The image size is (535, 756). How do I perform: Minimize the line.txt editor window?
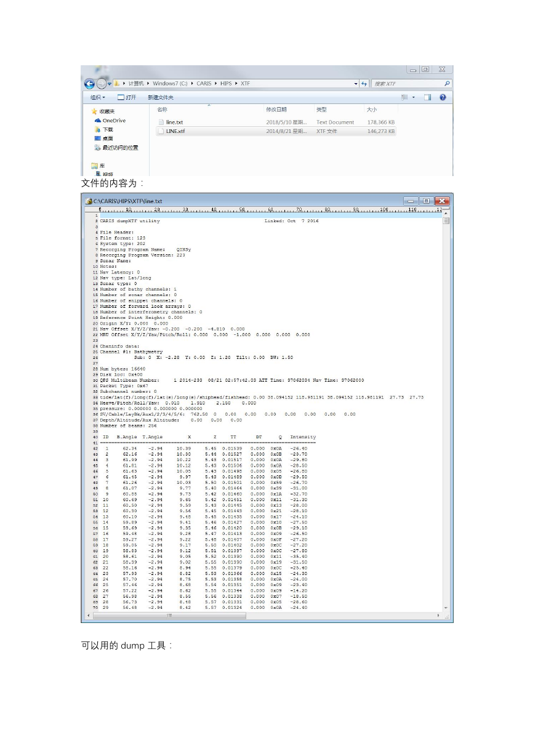(x=411, y=201)
